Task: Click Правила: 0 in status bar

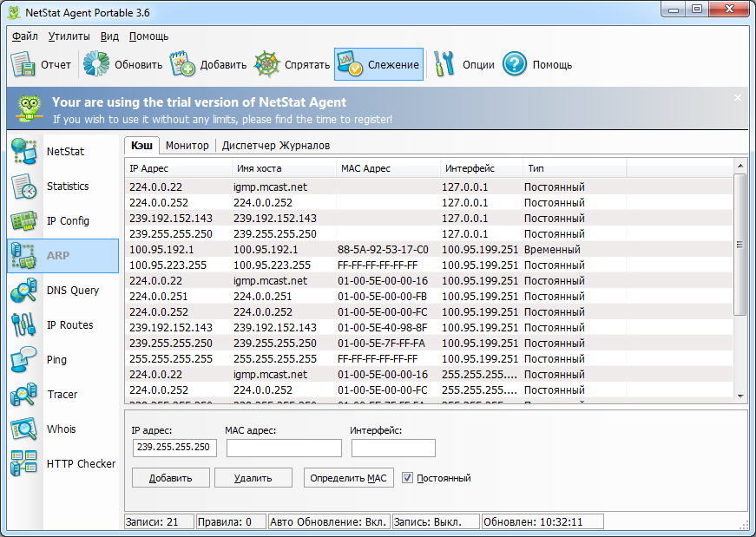Action: [231, 521]
